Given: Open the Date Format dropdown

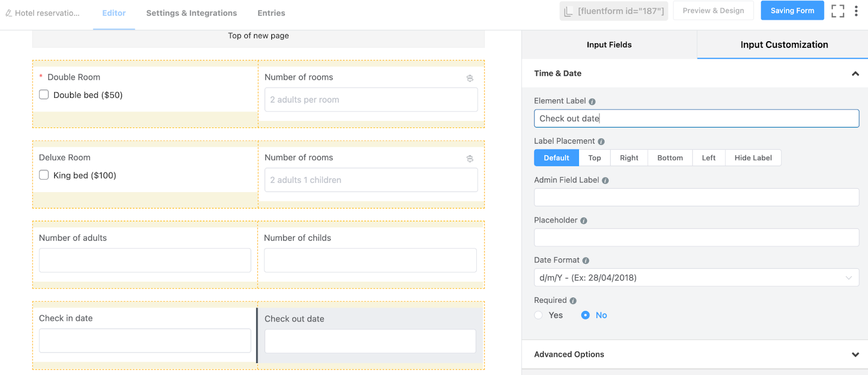Looking at the screenshot, I should point(696,277).
